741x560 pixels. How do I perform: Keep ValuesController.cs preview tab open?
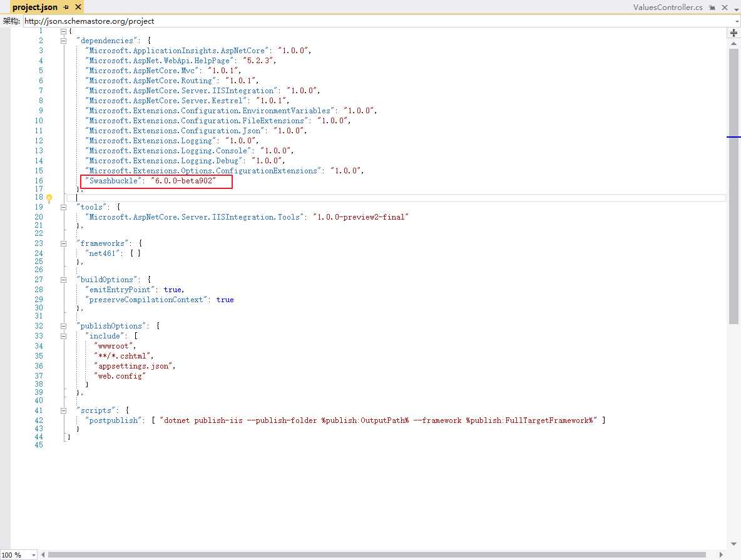(x=712, y=7)
